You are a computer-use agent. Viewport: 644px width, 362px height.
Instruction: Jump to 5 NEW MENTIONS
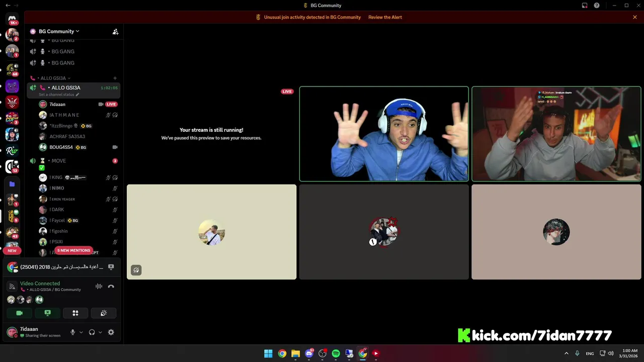pos(73,250)
